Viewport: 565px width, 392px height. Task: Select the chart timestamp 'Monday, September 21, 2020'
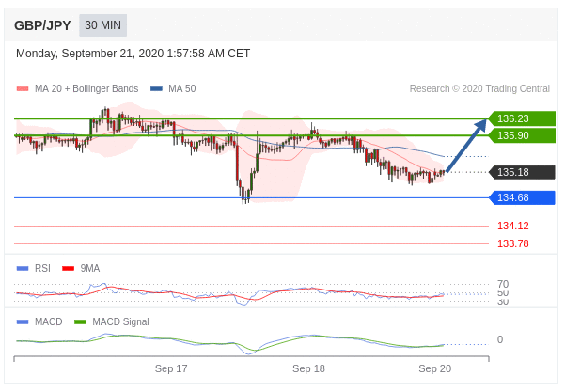89,54
